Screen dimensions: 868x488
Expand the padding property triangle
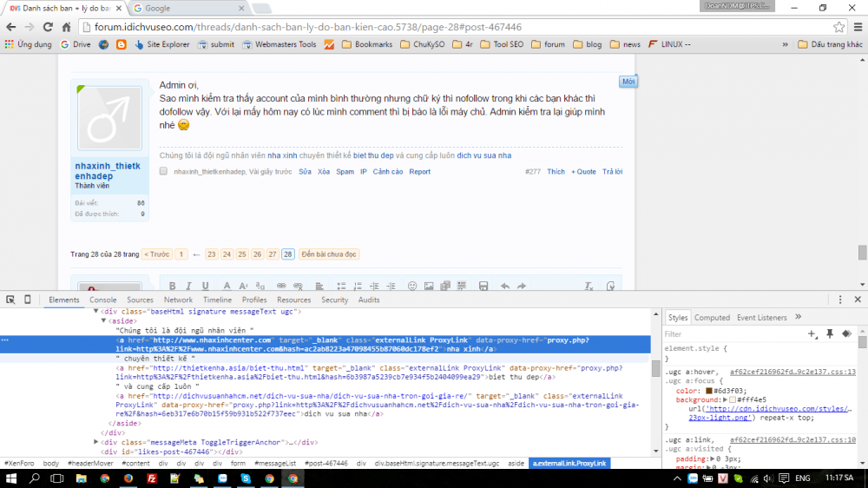click(713, 458)
